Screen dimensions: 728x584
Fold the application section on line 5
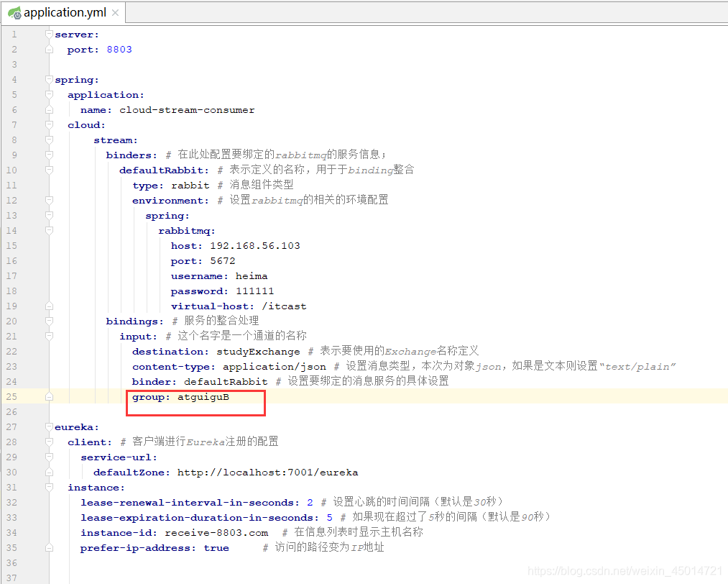tap(49, 95)
